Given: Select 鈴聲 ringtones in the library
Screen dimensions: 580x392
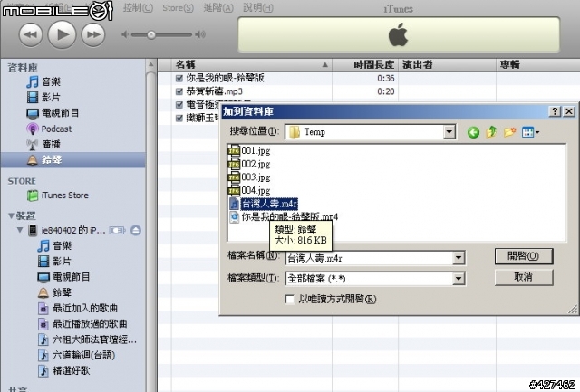Looking at the screenshot, I should coord(73,160).
